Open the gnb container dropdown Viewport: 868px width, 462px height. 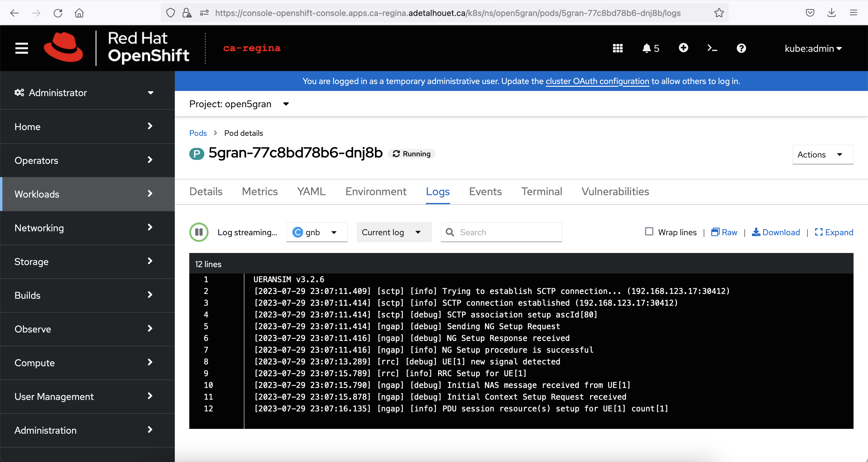[316, 232]
